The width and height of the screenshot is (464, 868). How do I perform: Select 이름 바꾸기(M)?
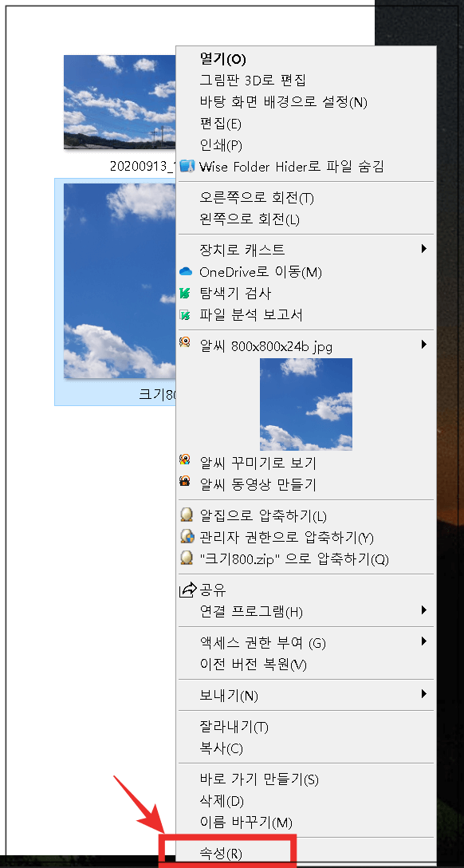(x=246, y=823)
